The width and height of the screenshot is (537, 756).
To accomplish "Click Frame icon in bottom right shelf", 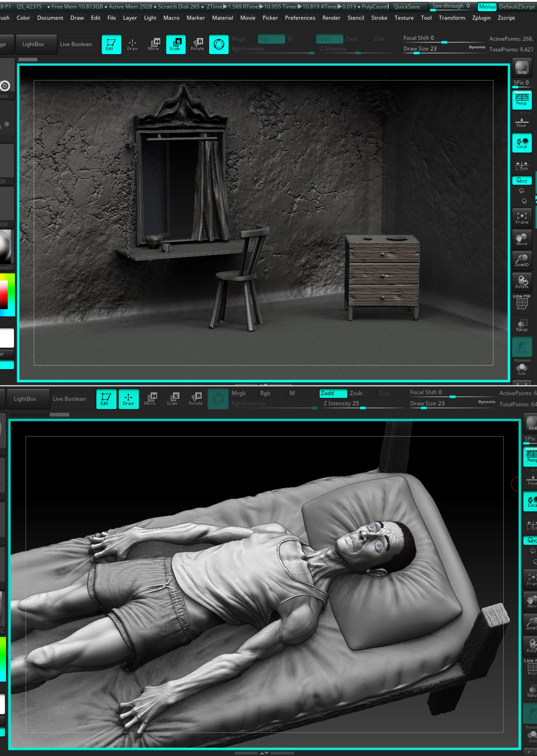I will [x=531, y=579].
